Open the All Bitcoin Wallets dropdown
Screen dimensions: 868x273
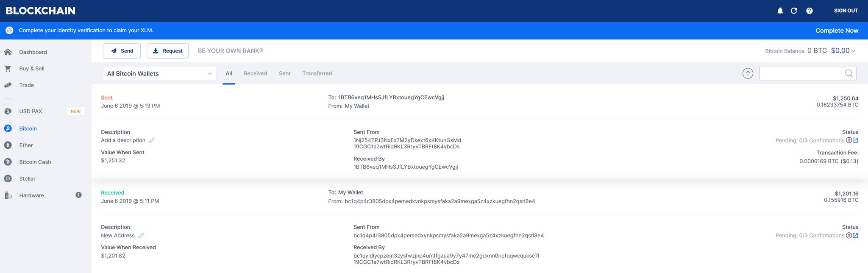coord(160,73)
